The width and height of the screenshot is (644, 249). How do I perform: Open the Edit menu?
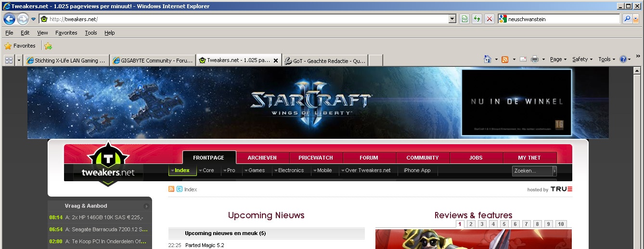point(25,33)
